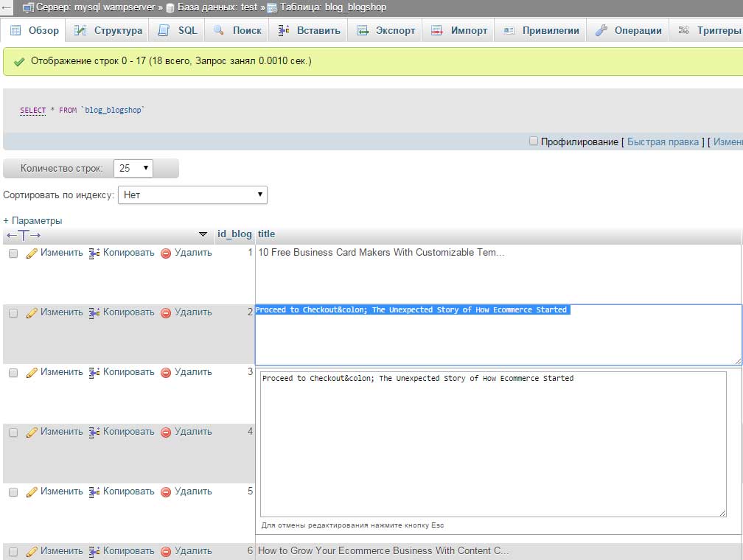Open the Вставить tab
743x560 pixels.
[309, 30]
